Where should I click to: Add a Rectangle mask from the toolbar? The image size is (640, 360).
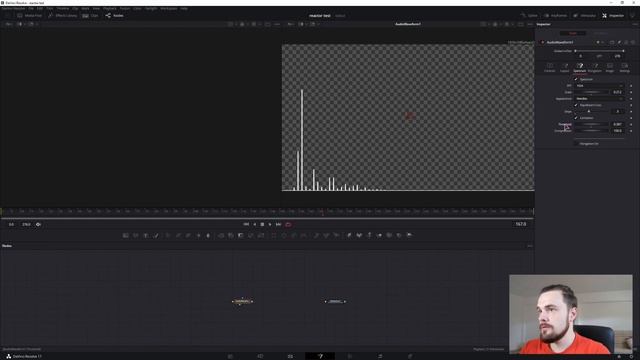click(x=273, y=236)
